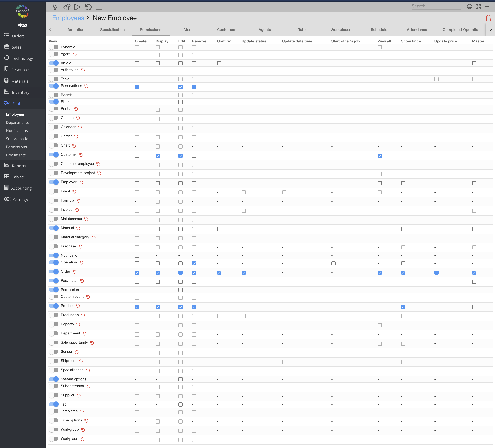The height and width of the screenshot is (448, 495).
Task: Enable the Dynamic view toggle switch
Action: point(54,47)
